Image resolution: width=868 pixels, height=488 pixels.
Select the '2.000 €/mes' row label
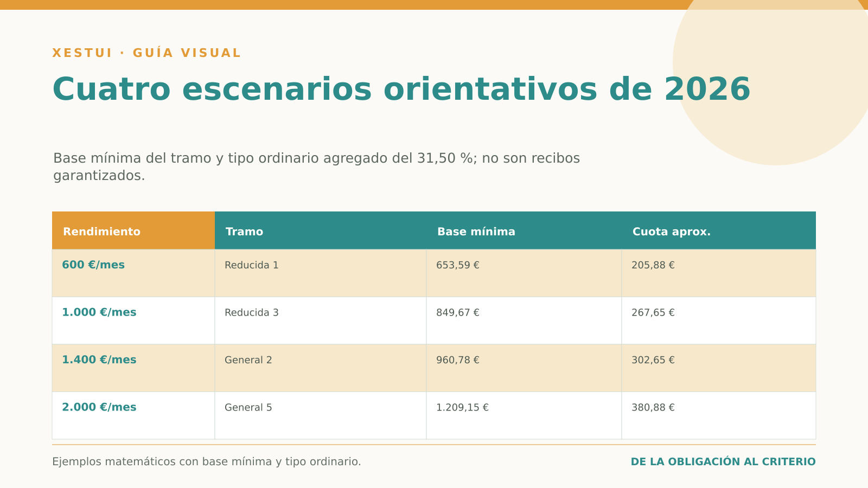click(x=99, y=408)
